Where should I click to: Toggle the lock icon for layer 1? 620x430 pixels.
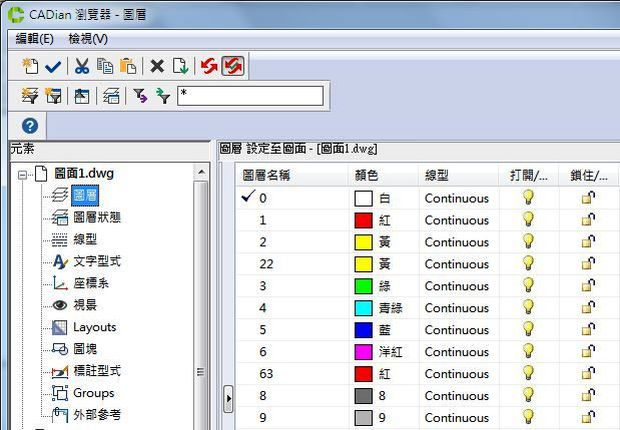click(588, 219)
